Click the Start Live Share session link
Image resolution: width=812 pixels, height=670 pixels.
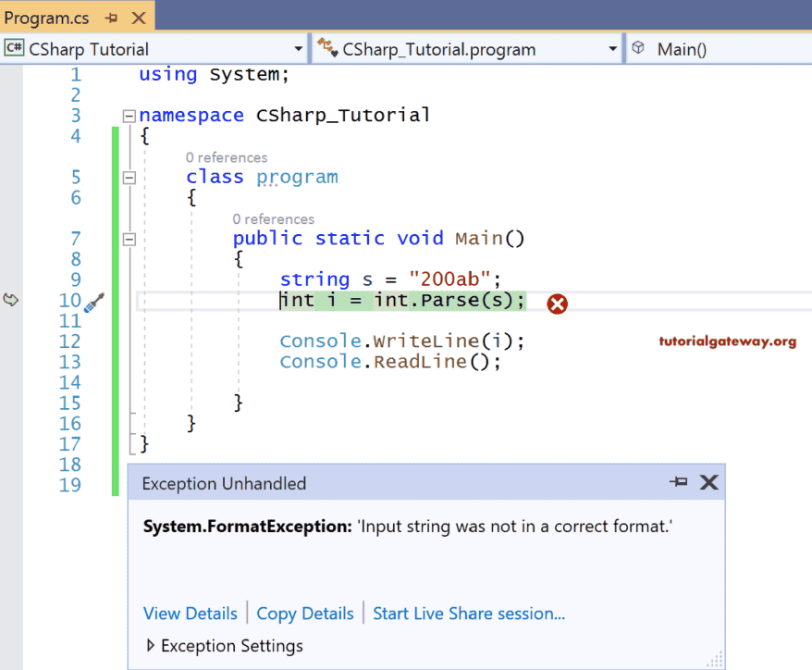tap(468, 613)
